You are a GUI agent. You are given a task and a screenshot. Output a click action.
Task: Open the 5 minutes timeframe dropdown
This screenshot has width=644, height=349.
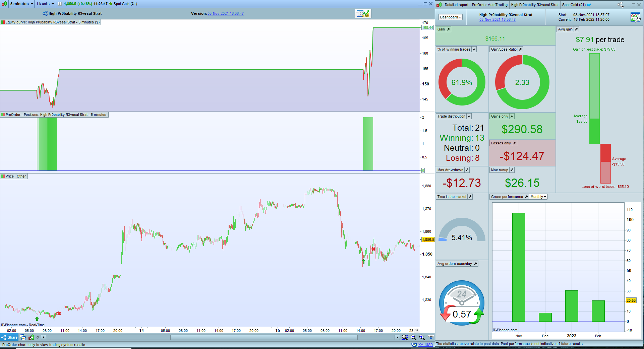tap(21, 4)
